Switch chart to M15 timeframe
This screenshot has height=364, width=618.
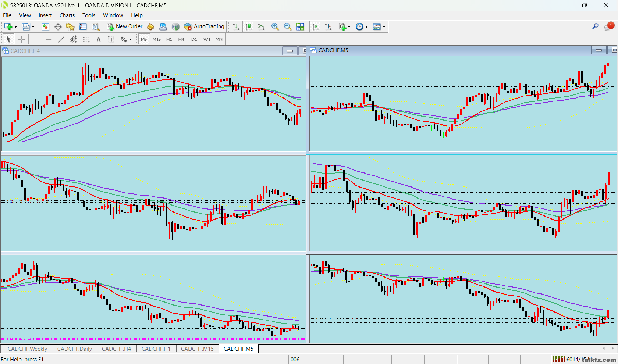pyautogui.click(x=157, y=39)
